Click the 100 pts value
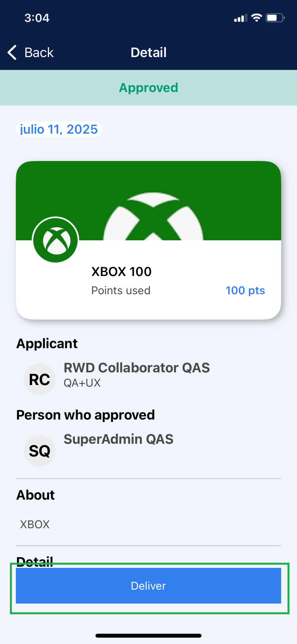This screenshot has width=297, height=644. click(245, 290)
